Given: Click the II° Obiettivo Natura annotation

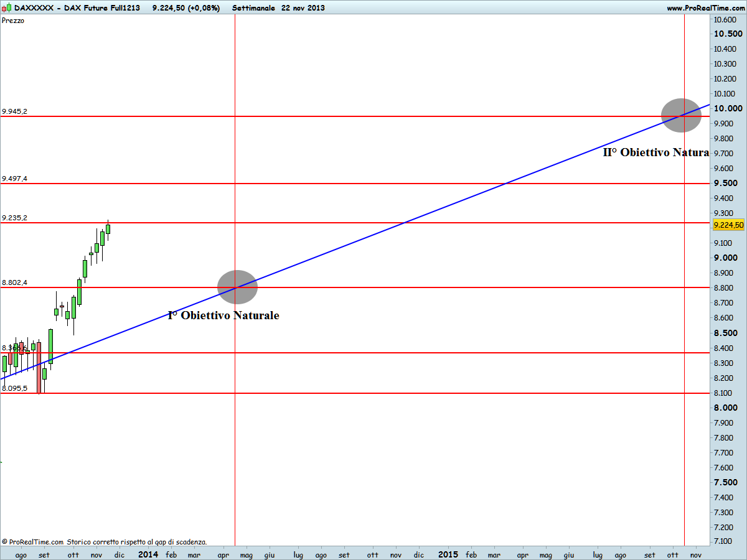Looking at the screenshot, I should pyautogui.click(x=656, y=152).
